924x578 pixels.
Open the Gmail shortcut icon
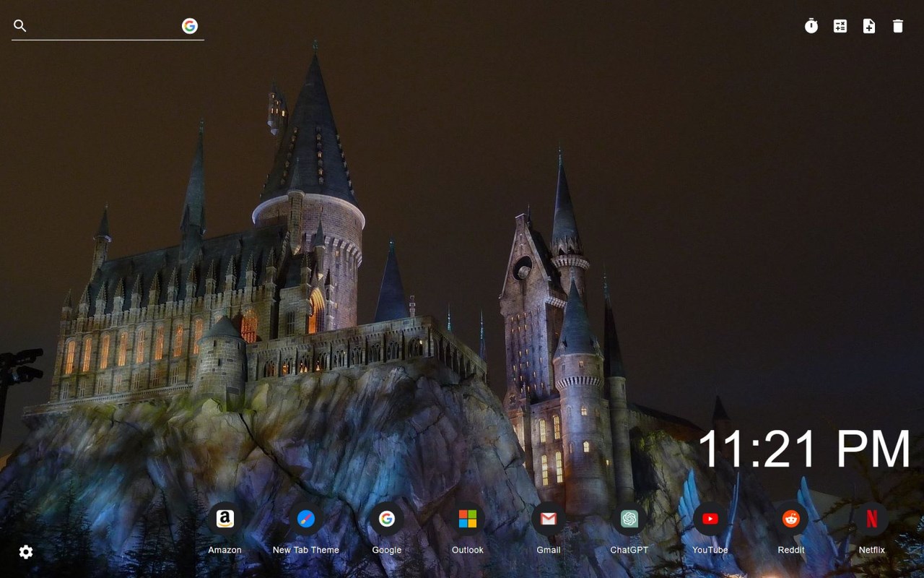coord(549,519)
